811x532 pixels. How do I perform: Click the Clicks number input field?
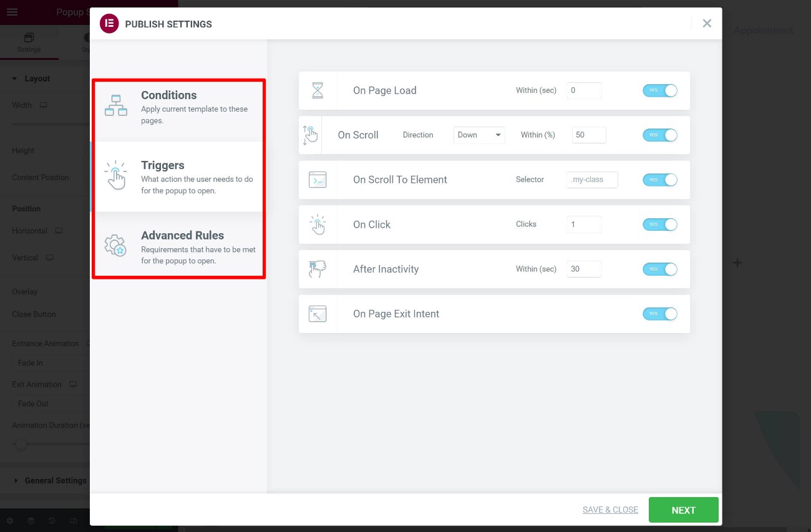584,225
